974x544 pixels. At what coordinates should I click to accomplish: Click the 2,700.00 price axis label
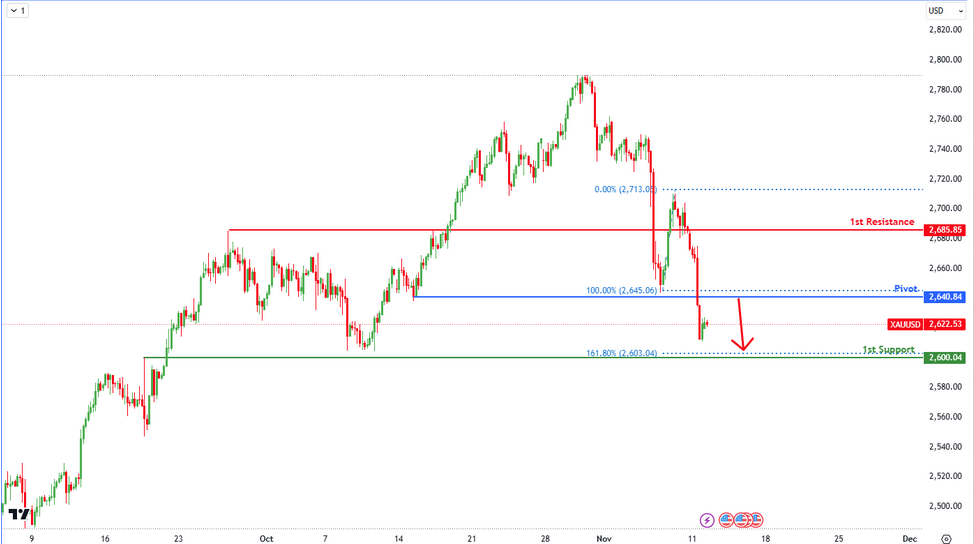(x=945, y=208)
